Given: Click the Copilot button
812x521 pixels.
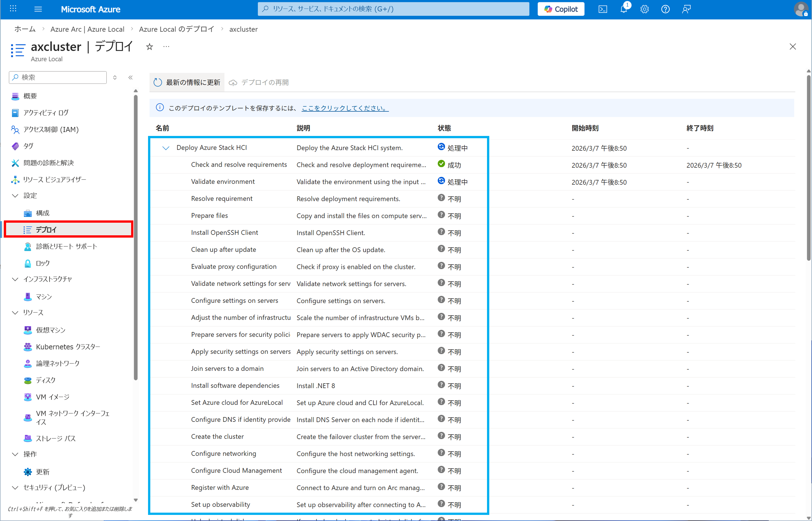Looking at the screenshot, I should coord(561,9).
